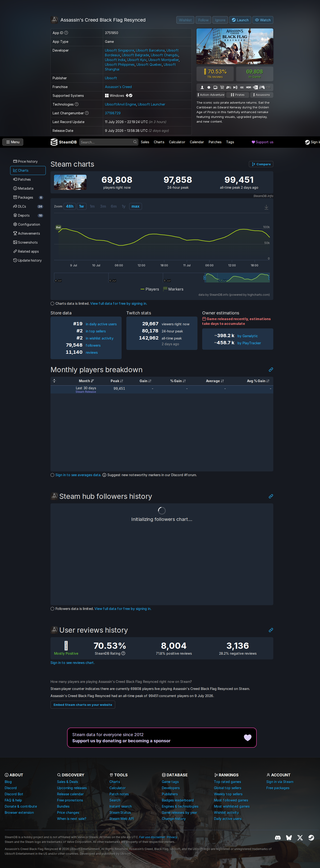
Task: Open Price history in the sidebar
Action: tap(28, 161)
